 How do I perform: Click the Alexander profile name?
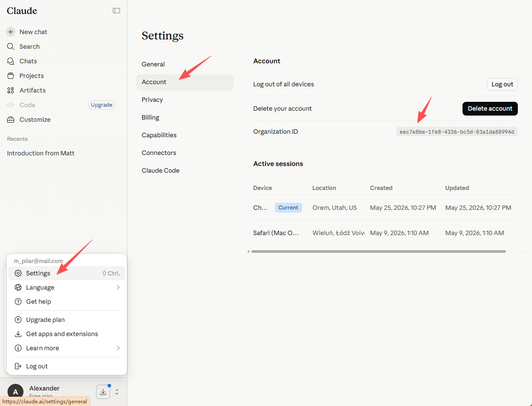point(44,388)
